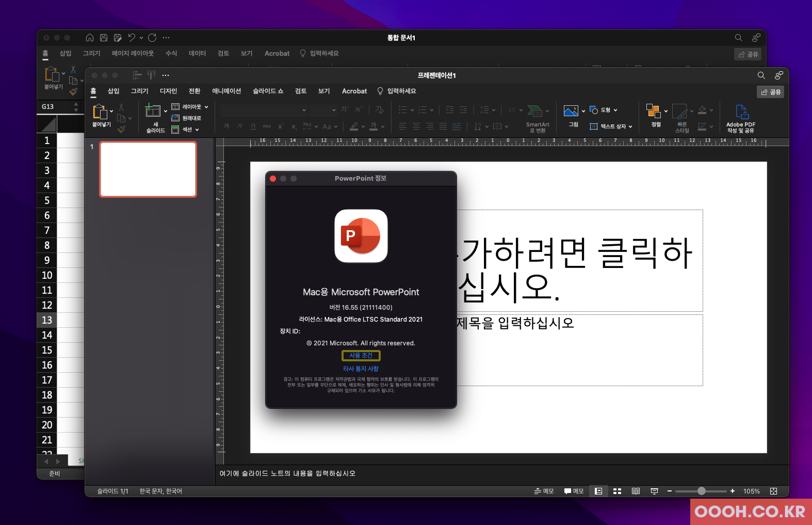Click the Shapes (도형) icon
Screen dimensions: 812x525
click(x=594, y=110)
